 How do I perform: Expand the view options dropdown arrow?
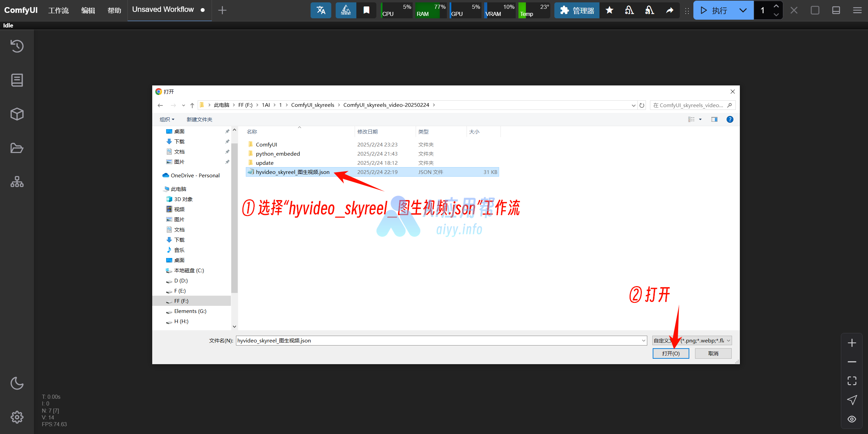tap(700, 119)
